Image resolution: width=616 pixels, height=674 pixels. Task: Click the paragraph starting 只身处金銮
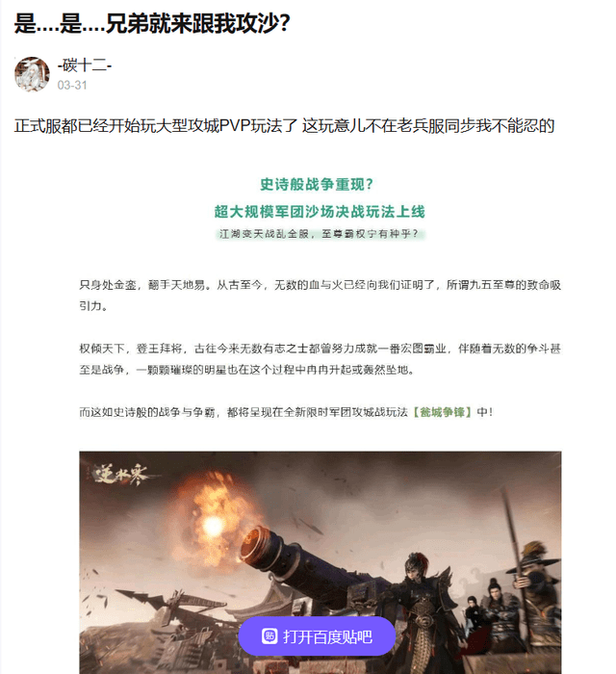coord(320,296)
